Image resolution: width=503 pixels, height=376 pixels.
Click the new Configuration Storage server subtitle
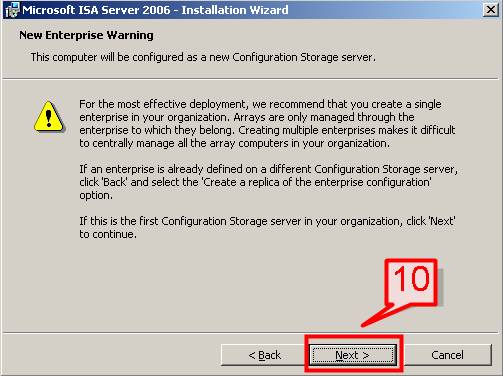(203, 57)
